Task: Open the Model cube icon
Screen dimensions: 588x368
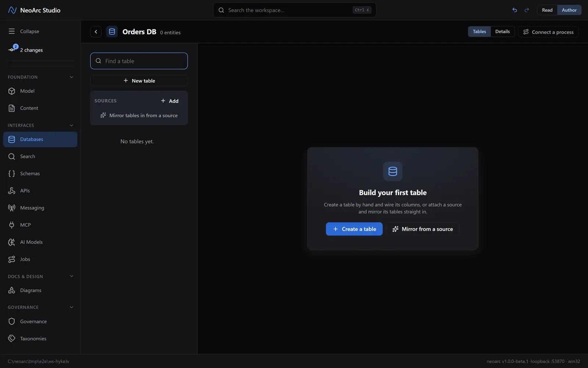Action: pos(12,91)
